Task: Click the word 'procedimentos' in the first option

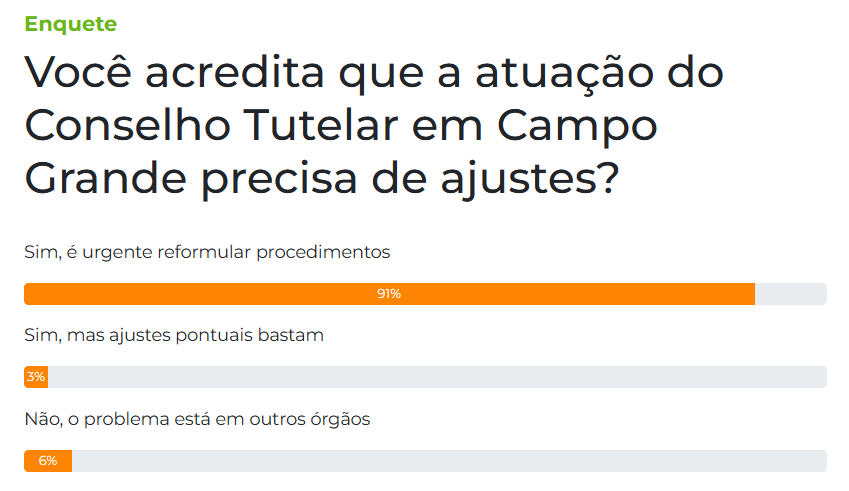Action: point(323,253)
